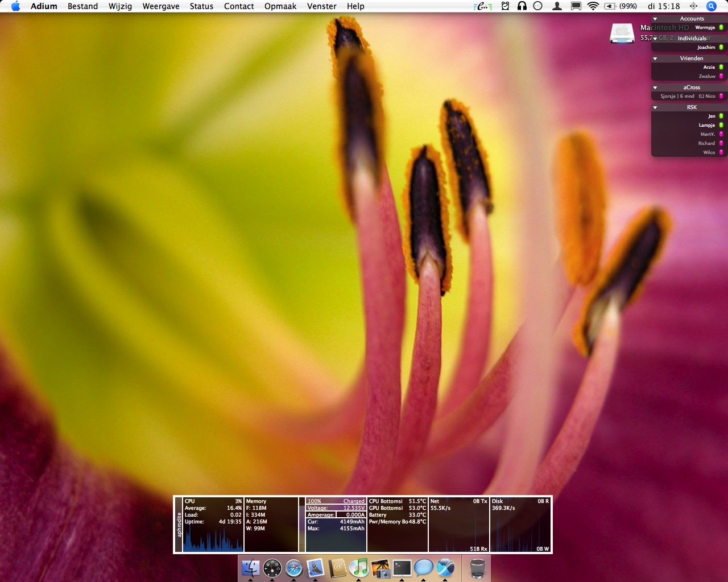Collapse the RSK contact group
This screenshot has height=582, width=728.
click(x=655, y=107)
